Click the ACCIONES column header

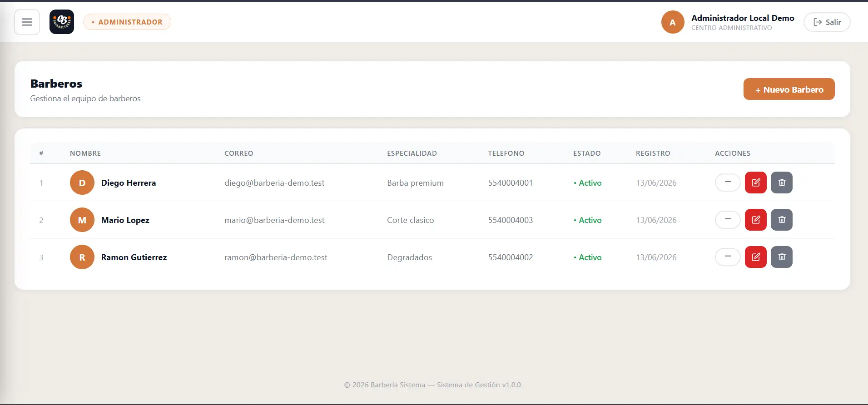tap(732, 153)
